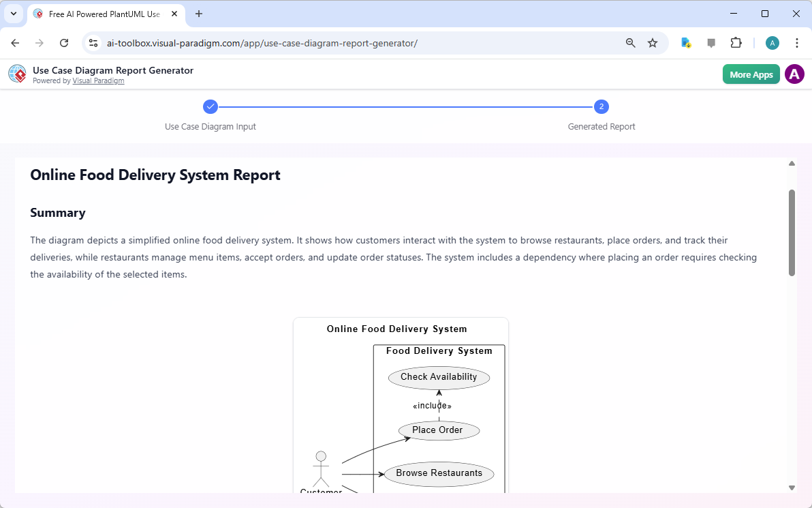This screenshot has height=508, width=812.
Task: Bookmark this page via the star icon
Action: (x=653, y=42)
